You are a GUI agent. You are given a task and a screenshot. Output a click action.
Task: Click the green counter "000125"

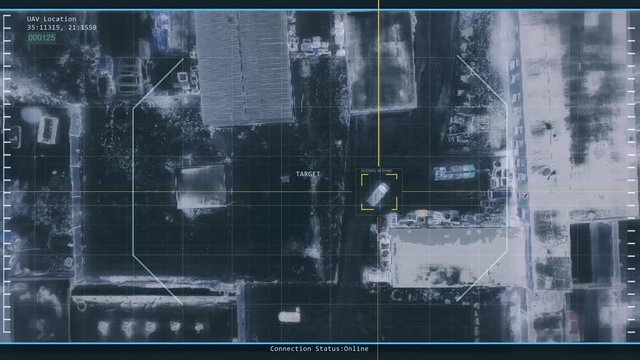pyautogui.click(x=41, y=38)
